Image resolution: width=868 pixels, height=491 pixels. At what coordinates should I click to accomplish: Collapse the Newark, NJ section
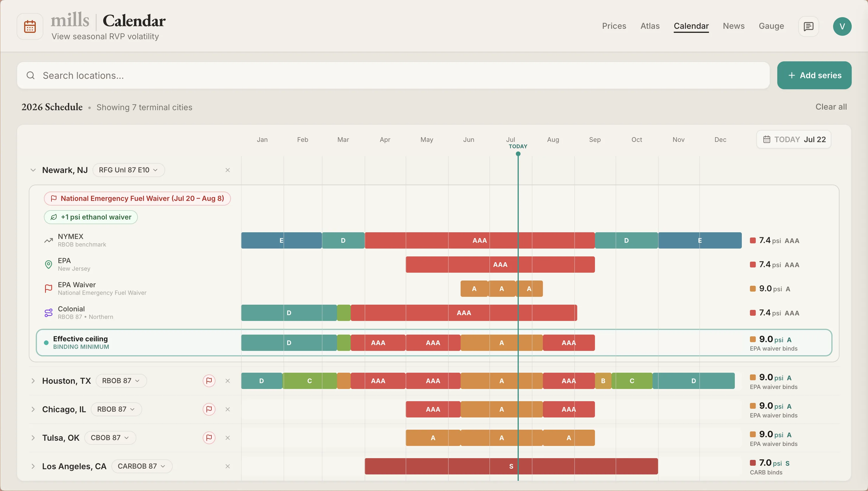[33, 170]
